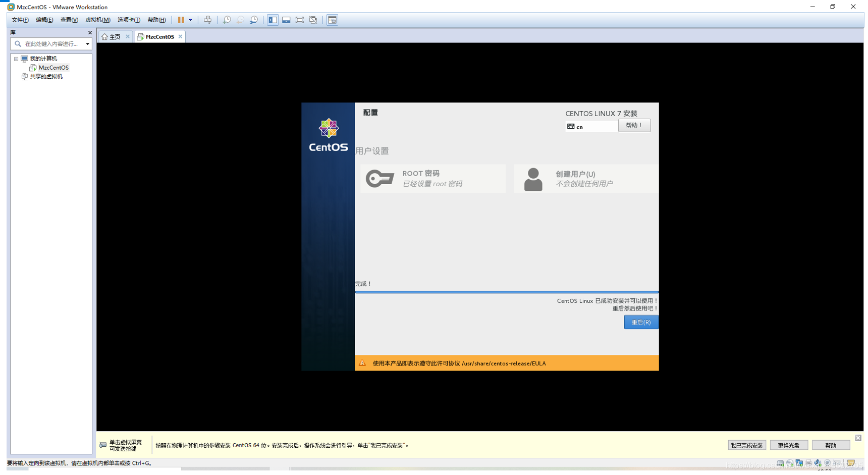Open the 文件(F) menu

(x=20, y=20)
